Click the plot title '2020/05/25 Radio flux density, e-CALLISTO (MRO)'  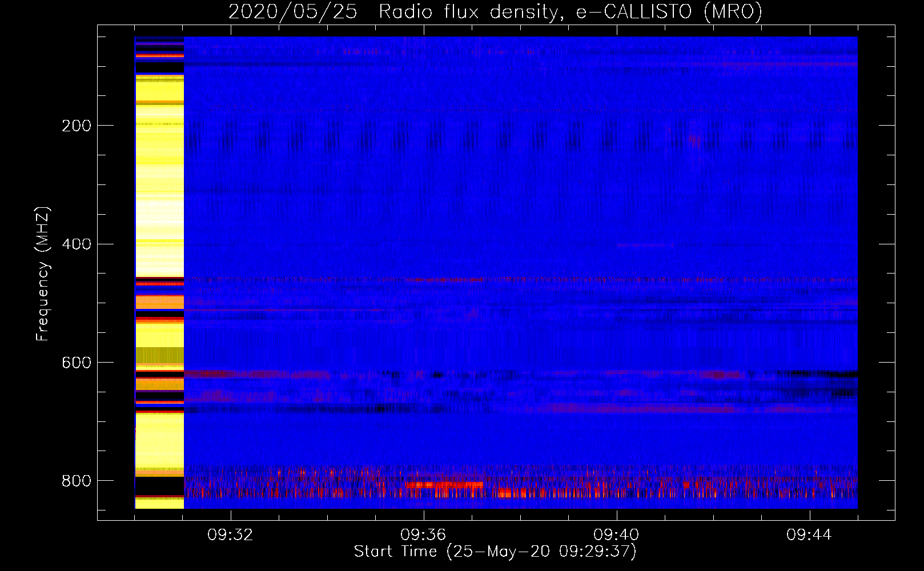(495, 11)
